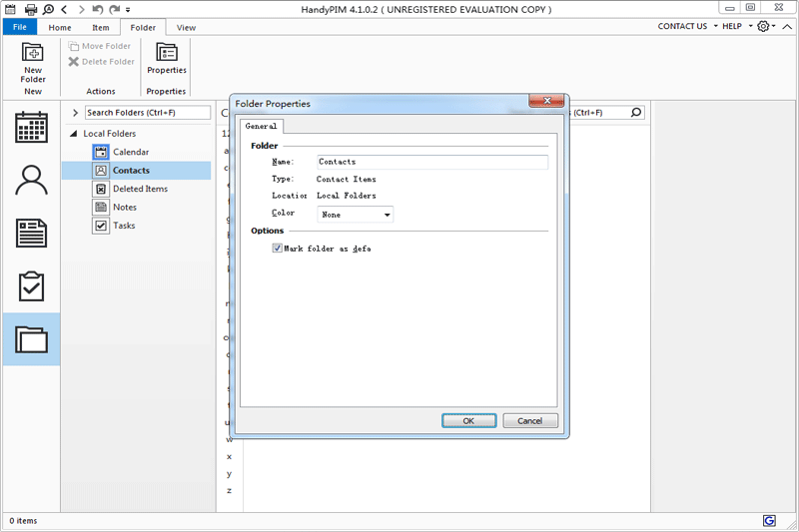The height and width of the screenshot is (532, 799).
Task: Open the Notes view in the sidebar
Action: pyautogui.click(x=31, y=234)
